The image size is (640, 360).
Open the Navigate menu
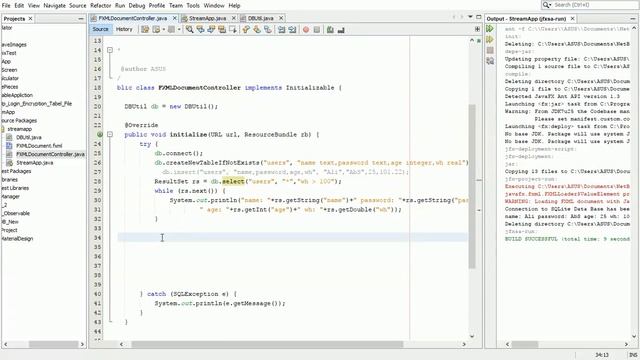click(x=54, y=6)
